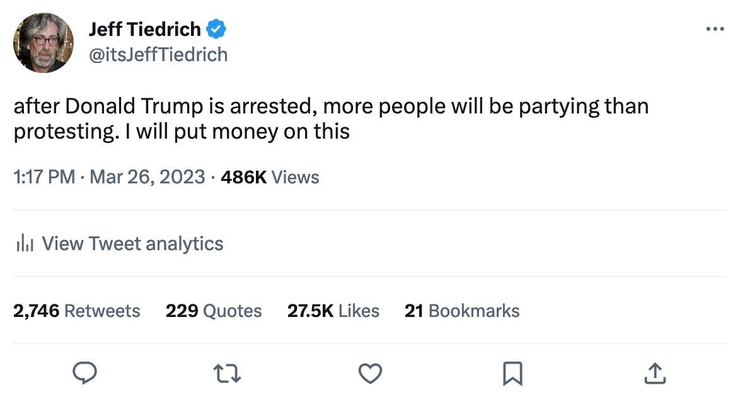Open the three-dot more options menu
This screenshot has width=740, height=397.
coord(715,29)
